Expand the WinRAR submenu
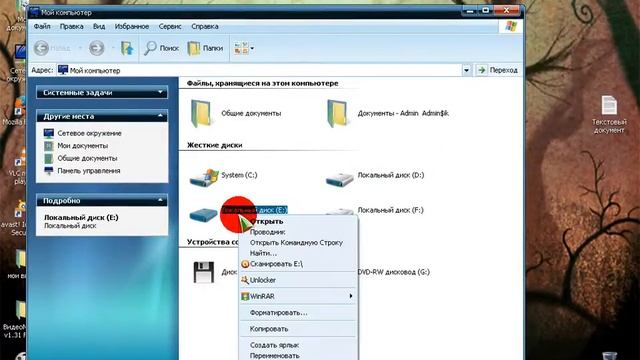 coord(298,296)
